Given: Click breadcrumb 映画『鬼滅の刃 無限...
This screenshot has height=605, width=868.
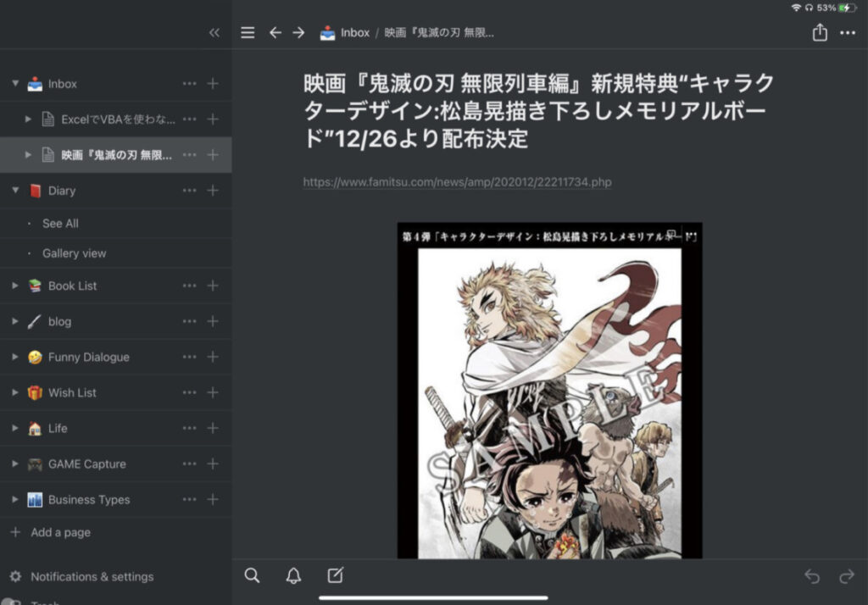Looking at the screenshot, I should click(439, 33).
